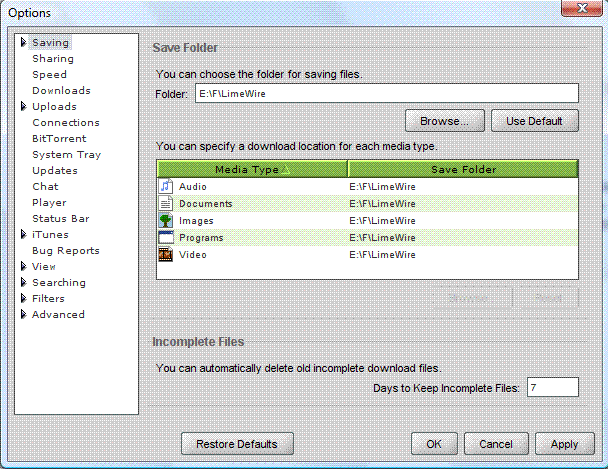Screen dimensions: 608x469
Task: Click the Images media type icon
Action: 166,221
